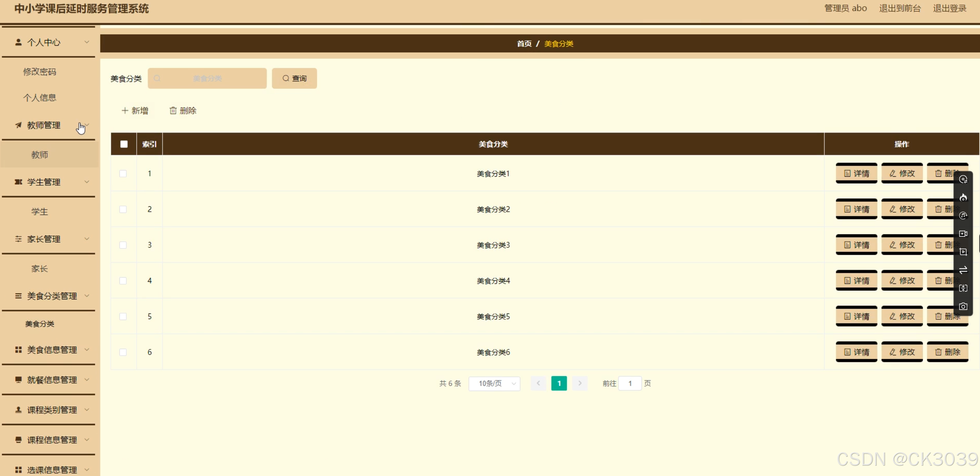Viewport: 980px width, 476px height.
Task: Click the flame disc icon in floating toolbar
Action: tap(963, 197)
